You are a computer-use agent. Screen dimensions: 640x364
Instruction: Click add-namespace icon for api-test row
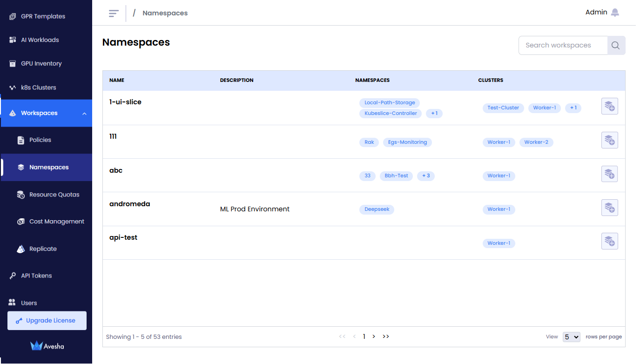pyautogui.click(x=609, y=241)
